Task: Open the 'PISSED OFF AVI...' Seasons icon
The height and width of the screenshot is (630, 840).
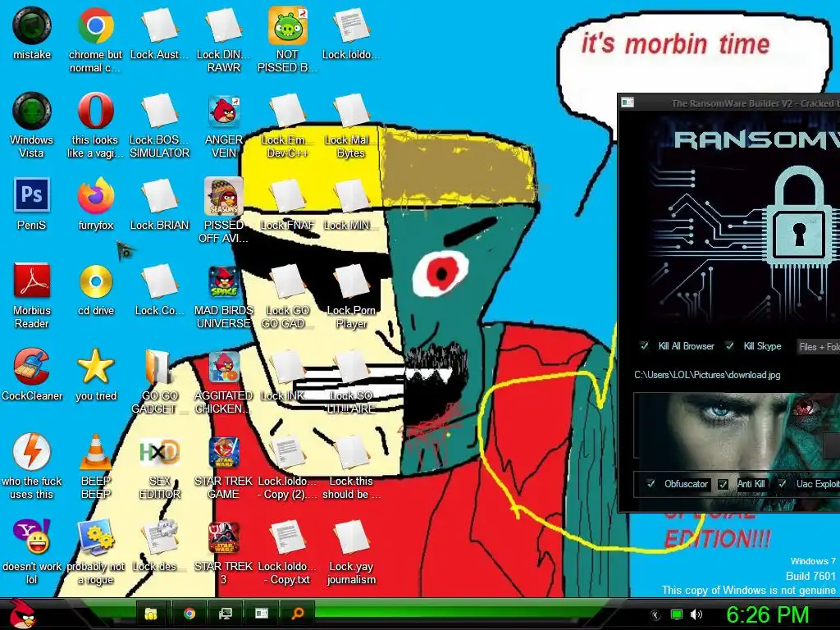Action: (x=223, y=195)
